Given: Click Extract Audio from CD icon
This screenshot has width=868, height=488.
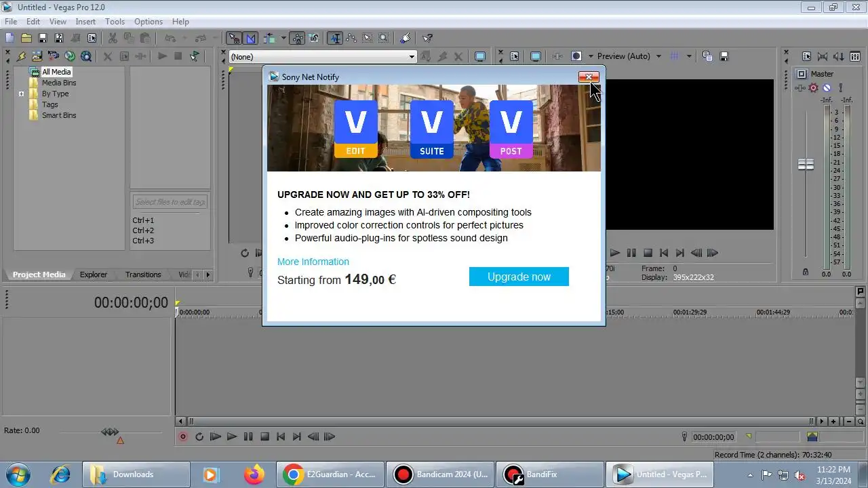Looking at the screenshot, I should (70, 56).
